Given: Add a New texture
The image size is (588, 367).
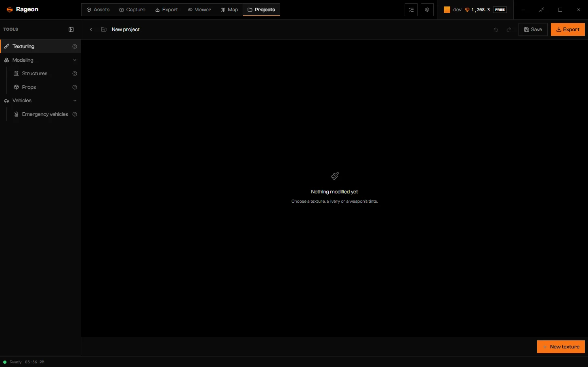Looking at the screenshot, I should click(561, 347).
